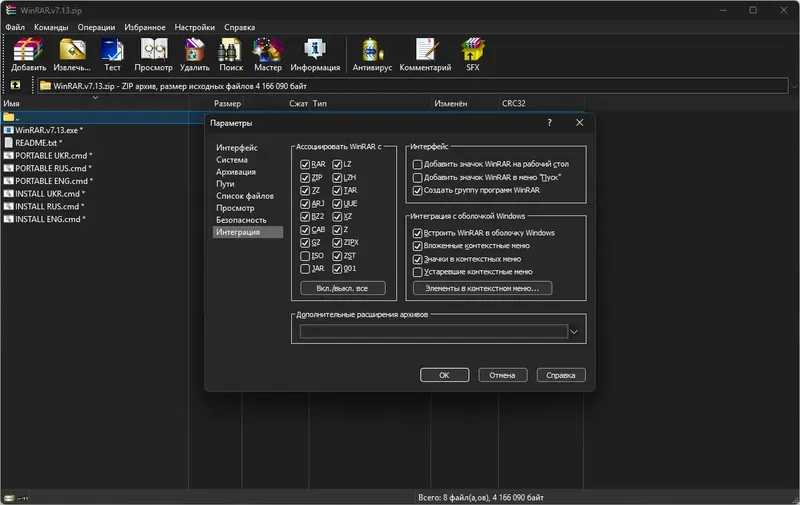The image size is (800, 505).
Task: Click Элементы в контекстном меню button
Action: [x=482, y=288]
